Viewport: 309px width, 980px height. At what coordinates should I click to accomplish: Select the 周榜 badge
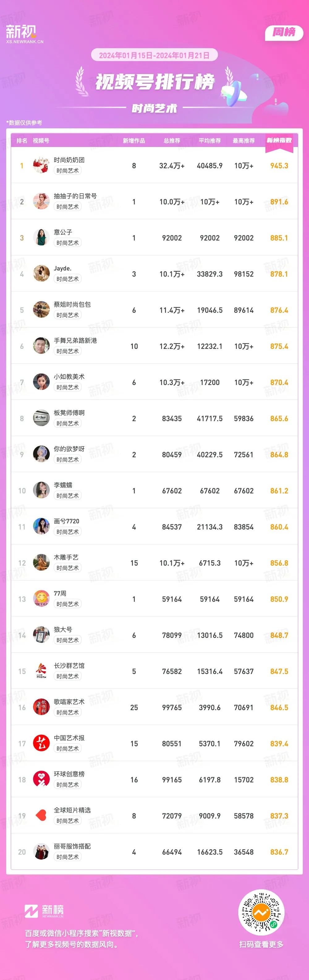pyautogui.click(x=284, y=33)
